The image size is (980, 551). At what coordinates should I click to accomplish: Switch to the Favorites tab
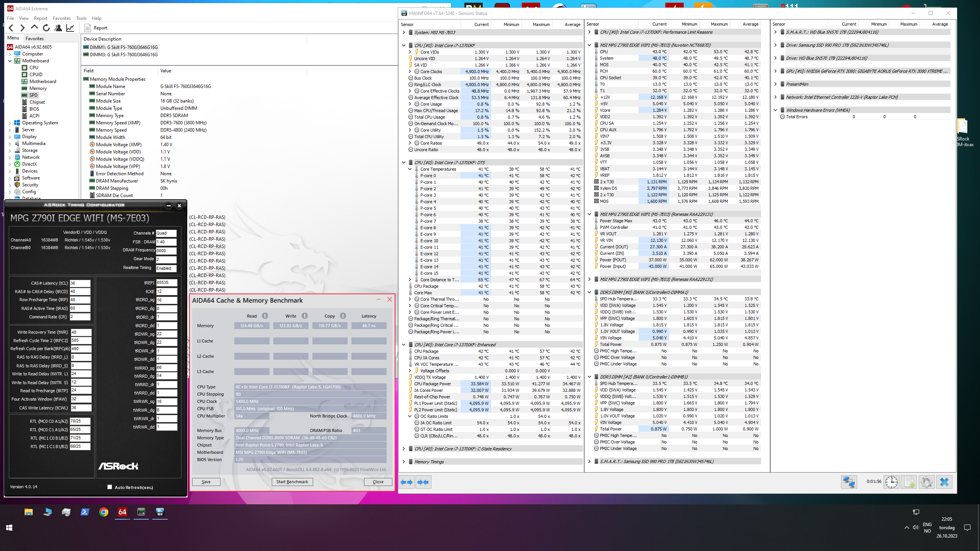click(x=34, y=38)
